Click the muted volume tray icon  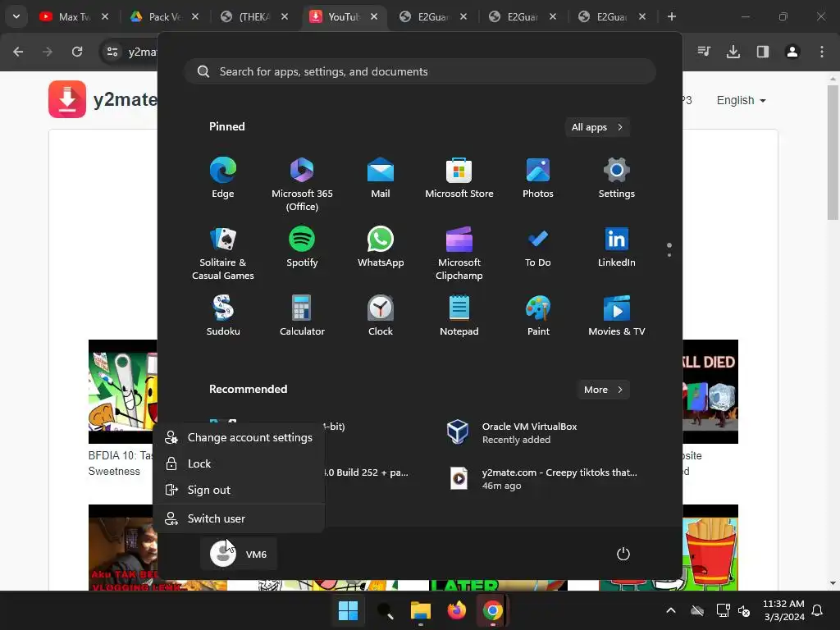[745, 610]
